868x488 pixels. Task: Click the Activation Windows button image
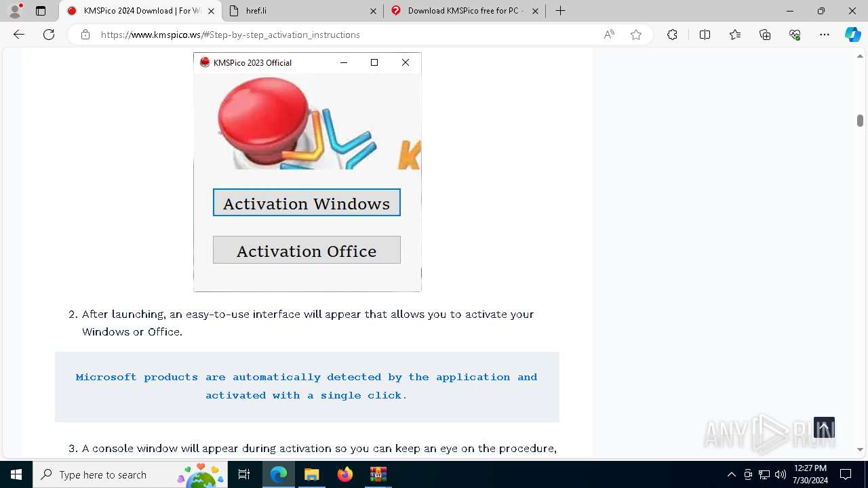pos(307,203)
